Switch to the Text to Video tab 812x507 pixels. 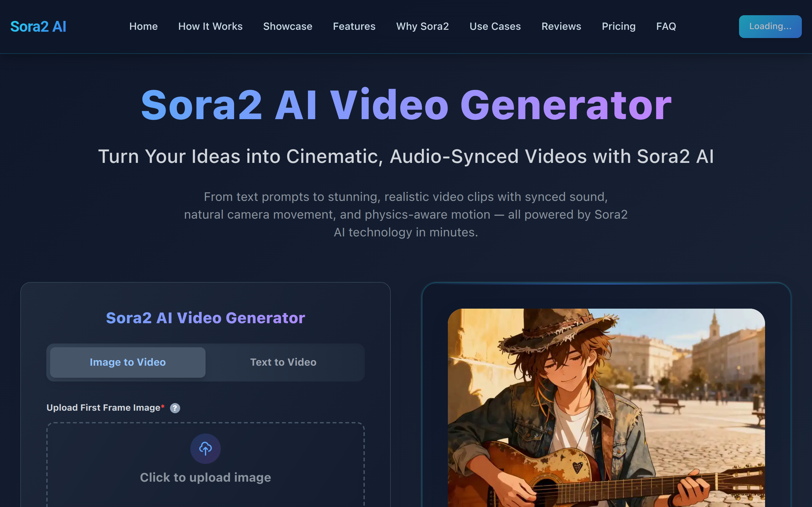(x=283, y=362)
